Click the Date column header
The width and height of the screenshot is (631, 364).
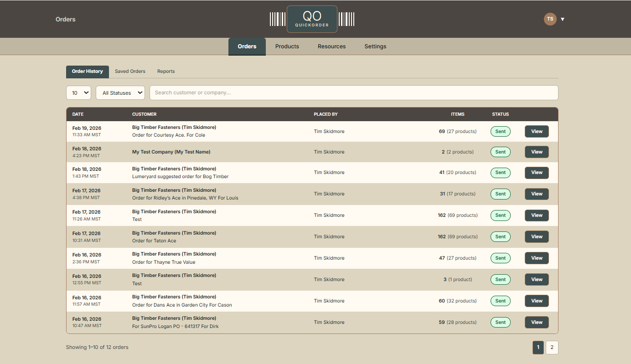pyautogui.click(x=78, y=114)
